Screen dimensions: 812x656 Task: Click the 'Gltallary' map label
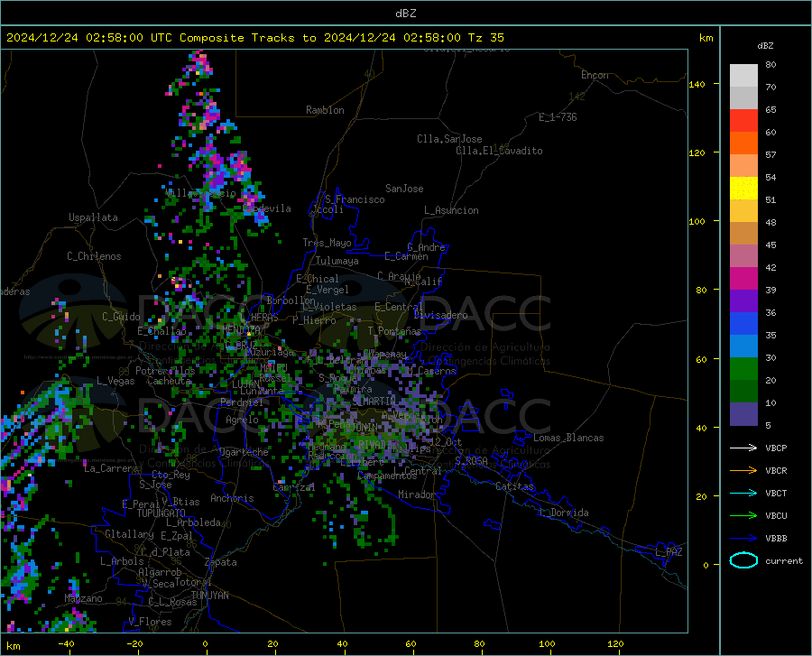(x=129, y=534)
